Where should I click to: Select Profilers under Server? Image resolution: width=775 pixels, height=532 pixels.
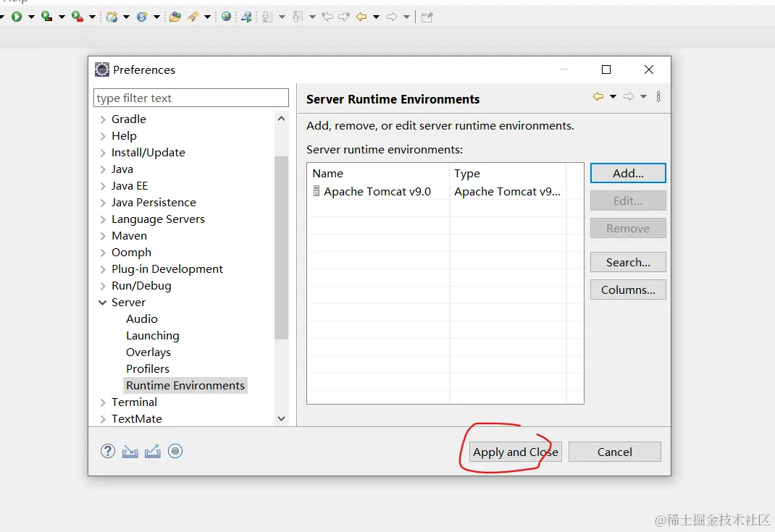tap(148, 369)
